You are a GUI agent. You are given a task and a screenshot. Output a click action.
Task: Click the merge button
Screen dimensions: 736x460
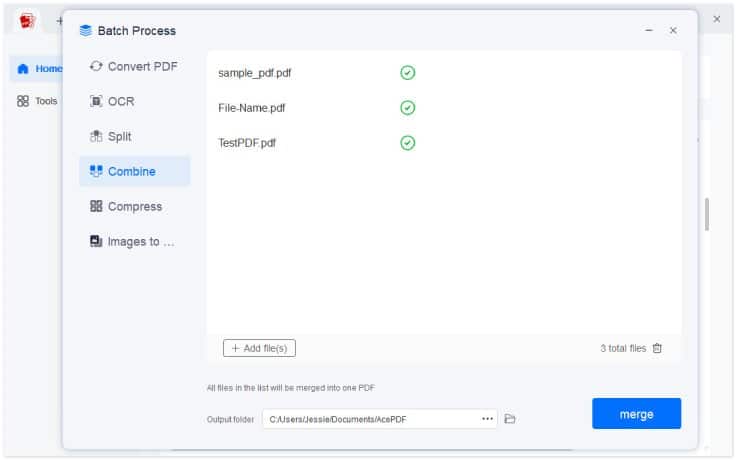(x=636, y=414)
